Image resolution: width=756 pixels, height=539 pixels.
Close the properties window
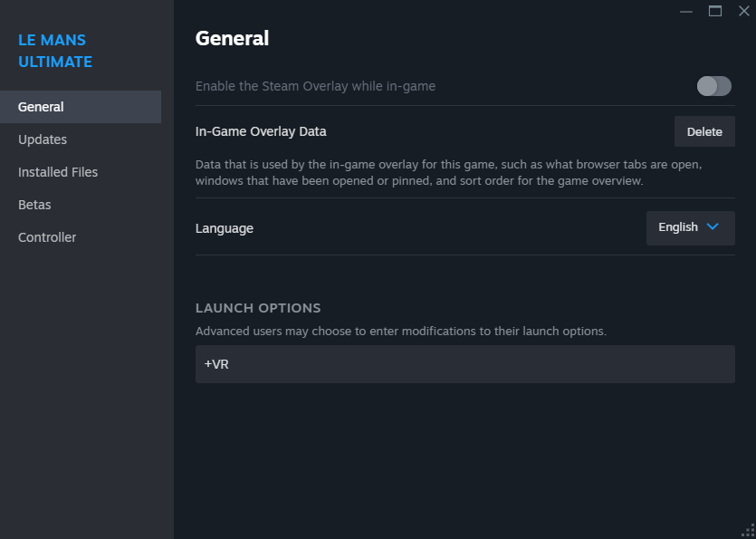coord(744,11)
